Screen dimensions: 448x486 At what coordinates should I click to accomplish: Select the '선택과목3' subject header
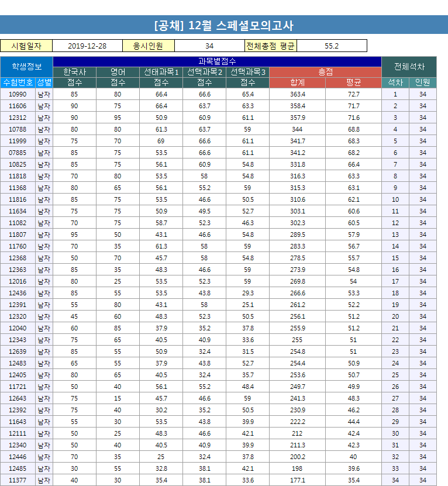(x=248, y=72)
